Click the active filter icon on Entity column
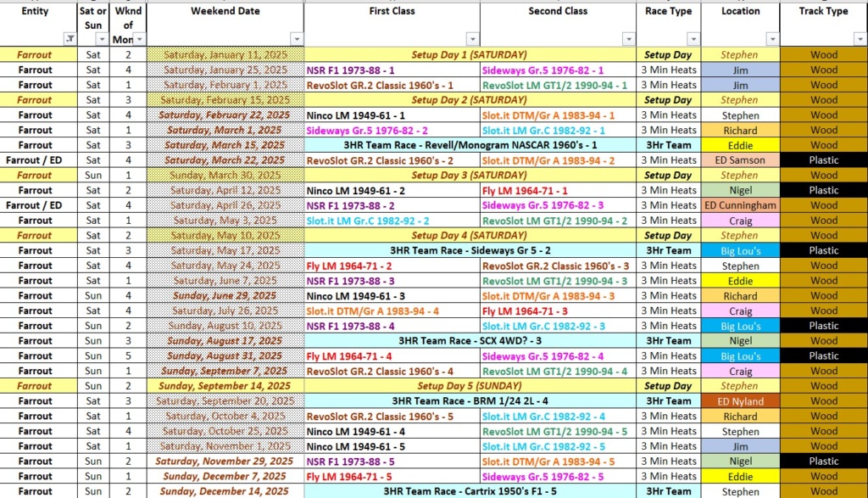Screen dimensions: 868x498 (x=69, y=39)
